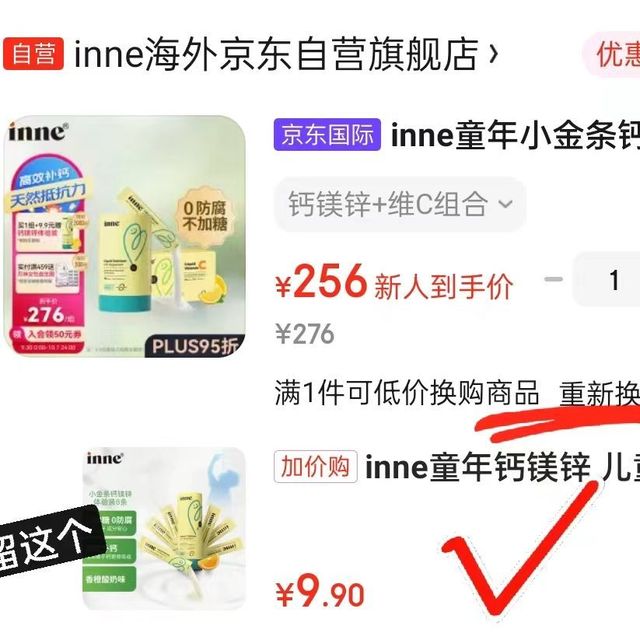Tap the ¥9.90 add-on price

pos(320,592)
